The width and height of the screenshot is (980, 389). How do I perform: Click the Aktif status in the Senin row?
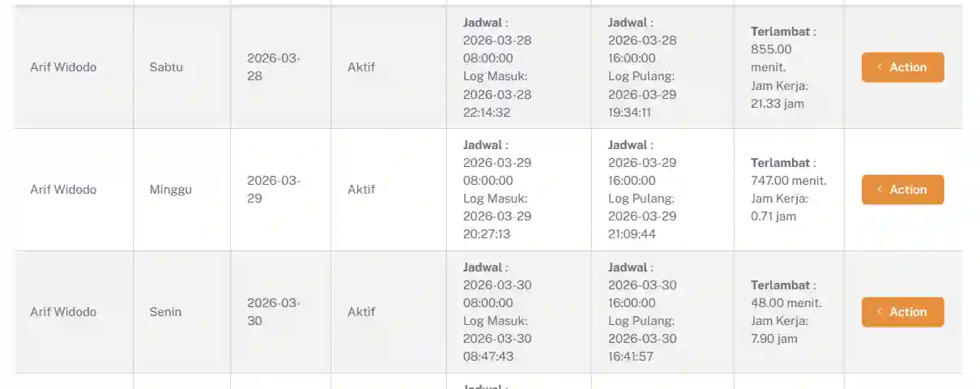tap(361, 312)
